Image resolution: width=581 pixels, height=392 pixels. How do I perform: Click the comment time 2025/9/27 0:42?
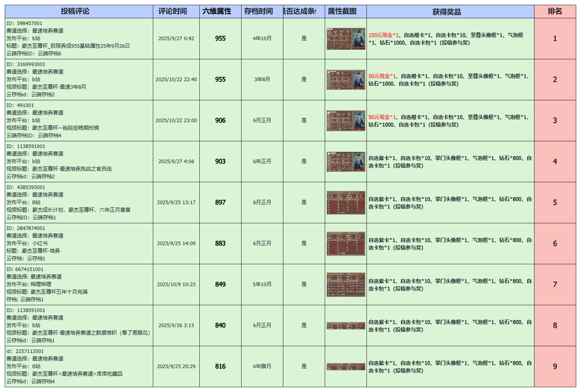(176, 39)
